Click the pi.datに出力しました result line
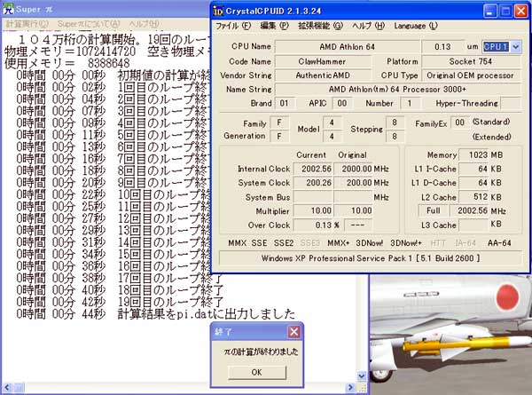Screen dimensions: 532x395 156,314
